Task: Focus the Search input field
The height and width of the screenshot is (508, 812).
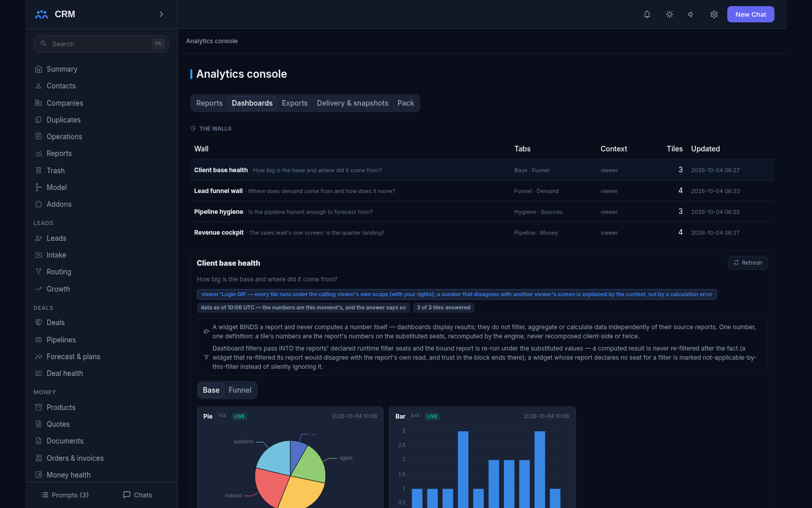Action: pos(101,44)
